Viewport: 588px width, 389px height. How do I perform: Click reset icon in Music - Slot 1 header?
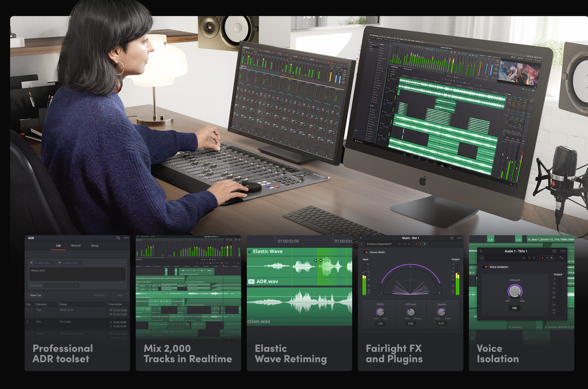click(x=452, y=238)
